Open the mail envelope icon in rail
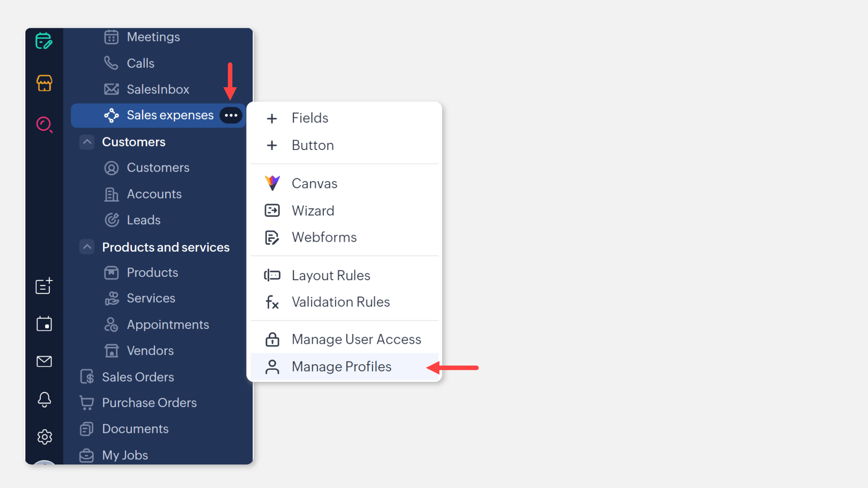 pyautogui.click(x=44, y=361)
